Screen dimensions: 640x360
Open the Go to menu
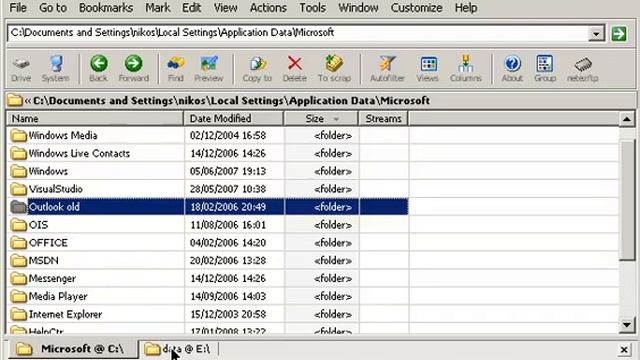[x=53, y=8]
